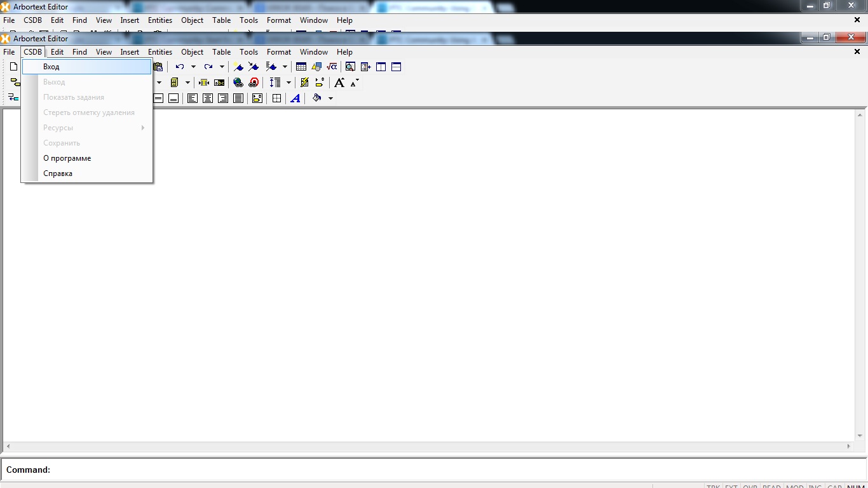The width and height of the screenshot is (868, 488).
Task: Center-align text using the alignment icon
Action: pos(207,98)
